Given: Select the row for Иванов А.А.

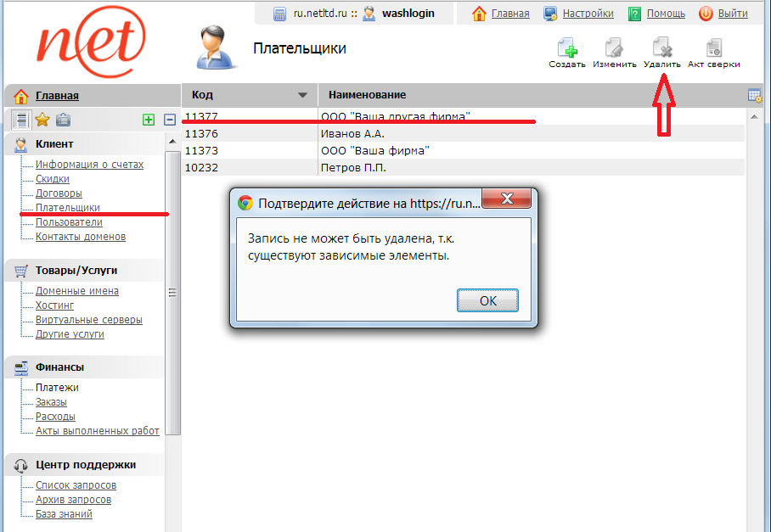Looking at the screenshot, I should pyautogui.click(x=352, y=134).
